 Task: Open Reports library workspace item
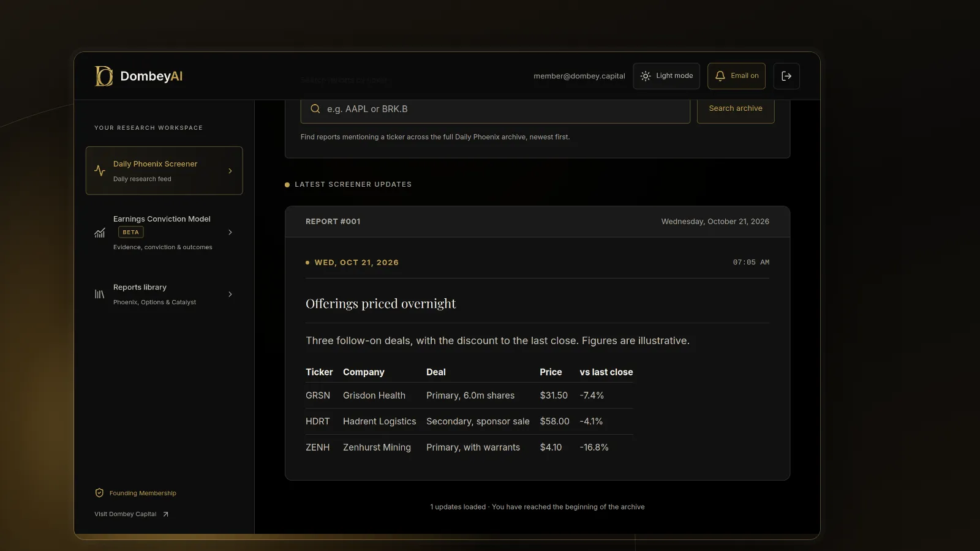pyautogui.click(x=164, y=294)
